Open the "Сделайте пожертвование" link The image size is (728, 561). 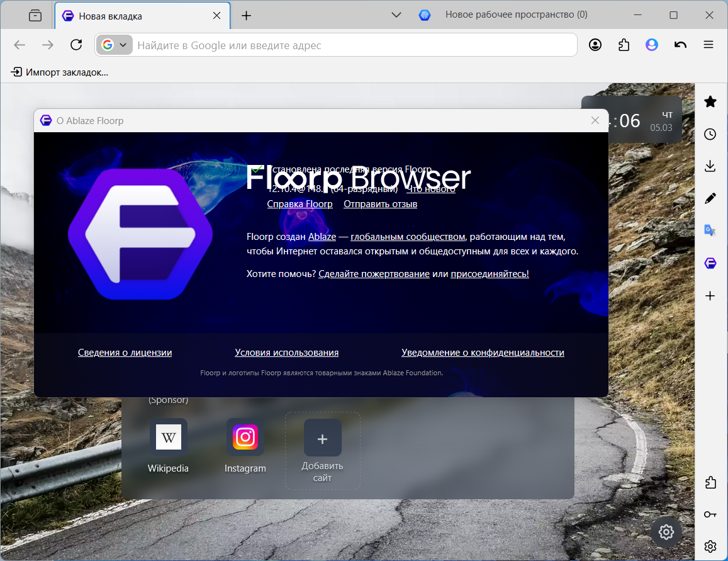(374, 274)
